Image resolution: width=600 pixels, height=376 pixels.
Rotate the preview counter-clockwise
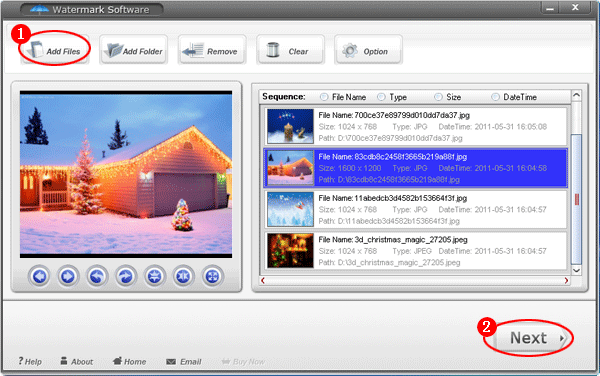(x=97, y=276)
